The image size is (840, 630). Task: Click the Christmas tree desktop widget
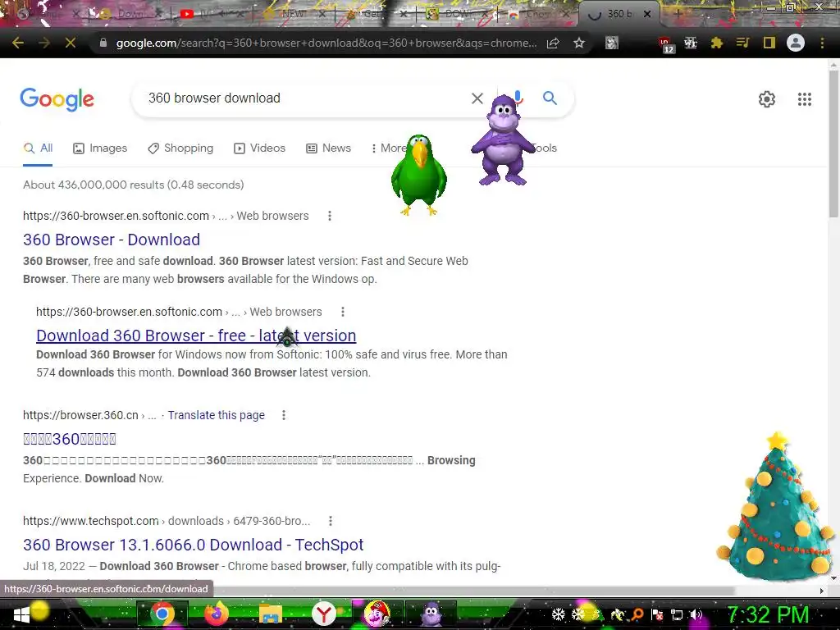(774, 507)
